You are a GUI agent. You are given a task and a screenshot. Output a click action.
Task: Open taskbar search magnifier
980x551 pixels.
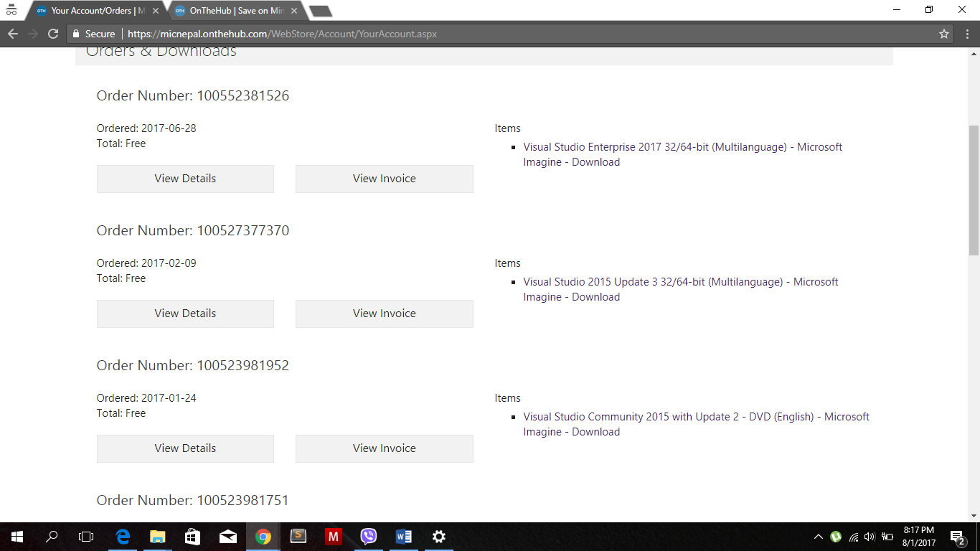[52, 537]
